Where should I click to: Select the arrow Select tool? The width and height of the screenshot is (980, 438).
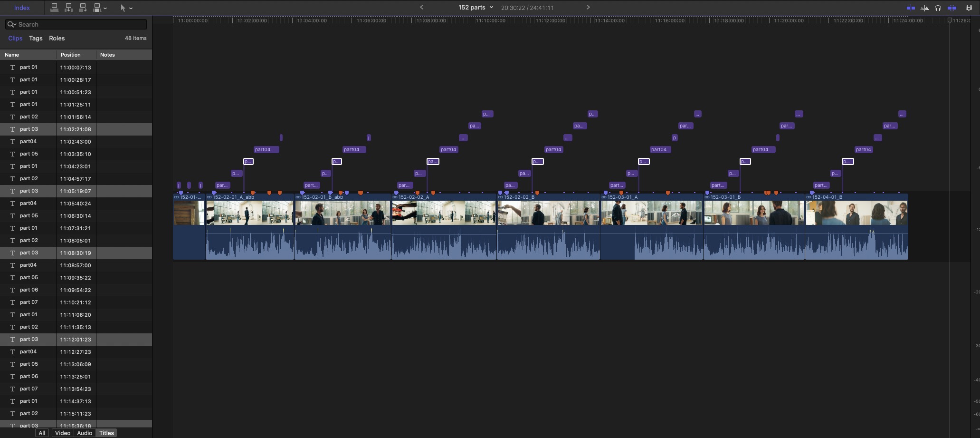pyautogui.click(x=123, y=8)
